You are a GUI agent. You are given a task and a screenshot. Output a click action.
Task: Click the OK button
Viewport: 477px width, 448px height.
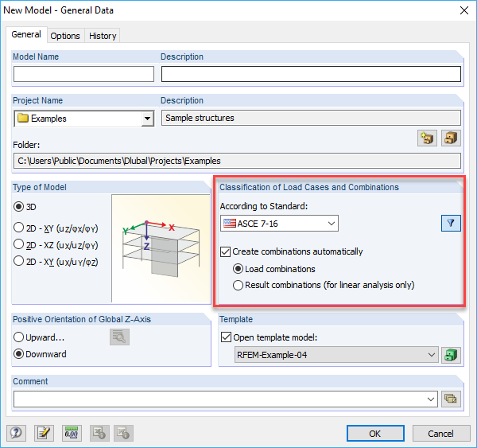375,434
